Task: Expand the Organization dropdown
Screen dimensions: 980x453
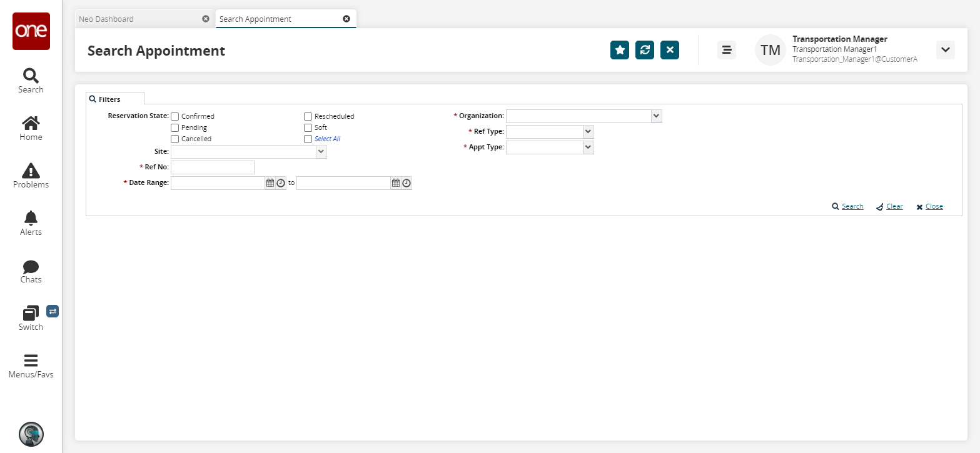Action: (655, 116)
